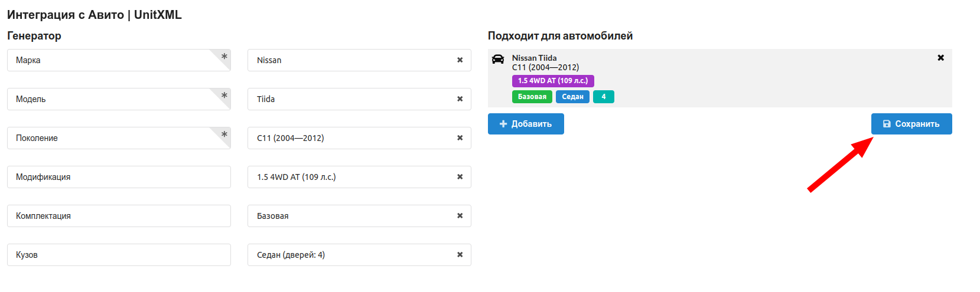Click the Подходит для автомобилей heading

click(560, 36)
